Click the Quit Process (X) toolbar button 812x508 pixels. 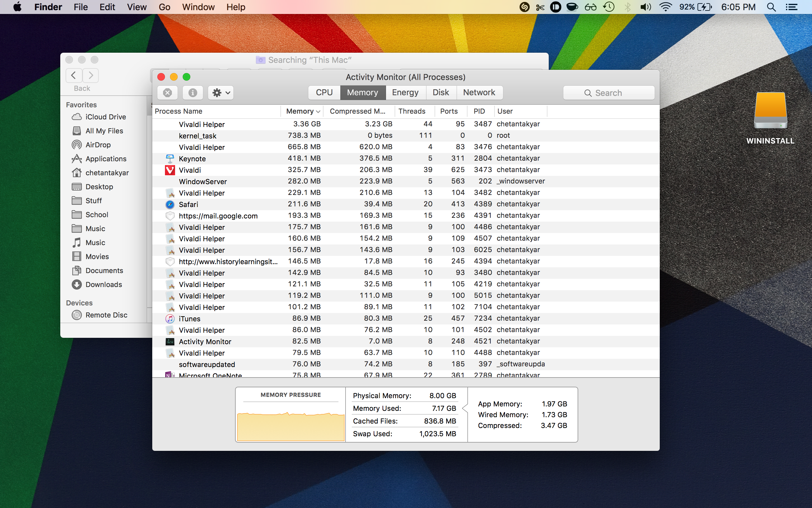click(167, 93)
